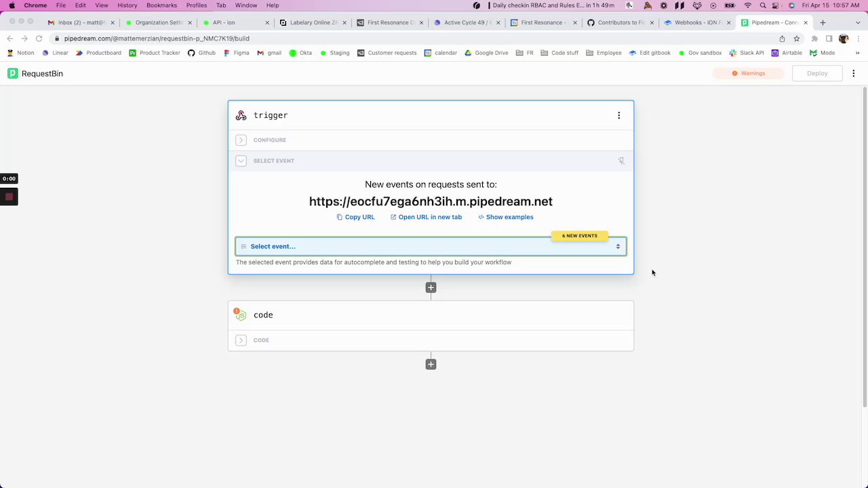Open the workflow options kebab menu
The height and width of the screenshot is (488, 868).
pyautogui.click(x=854, y=73)
